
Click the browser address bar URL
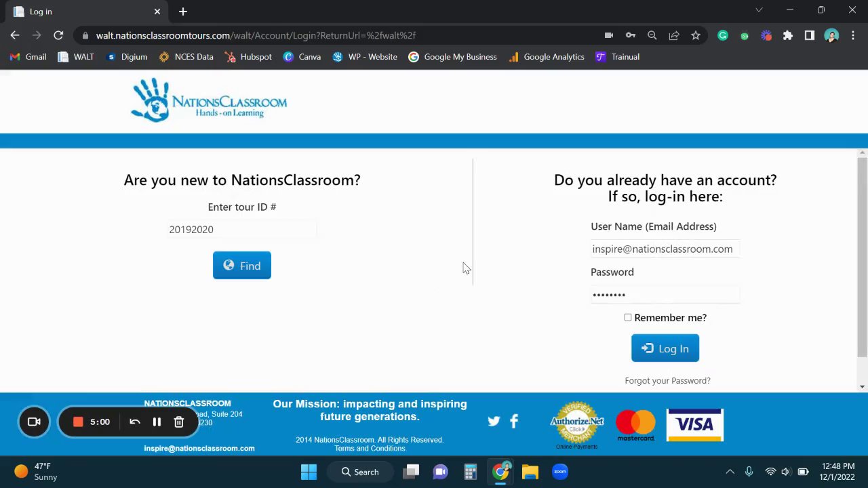point(256,35)
